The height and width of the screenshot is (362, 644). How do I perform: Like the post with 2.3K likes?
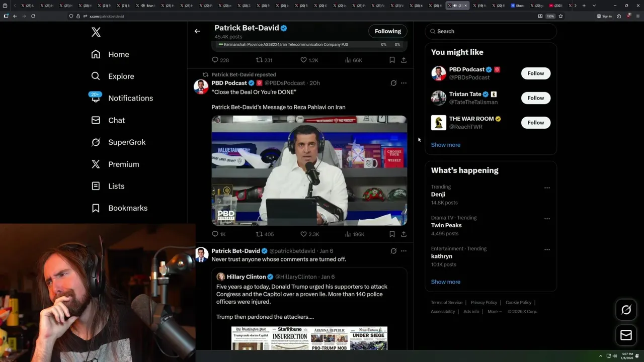click(x=309, y=234)
